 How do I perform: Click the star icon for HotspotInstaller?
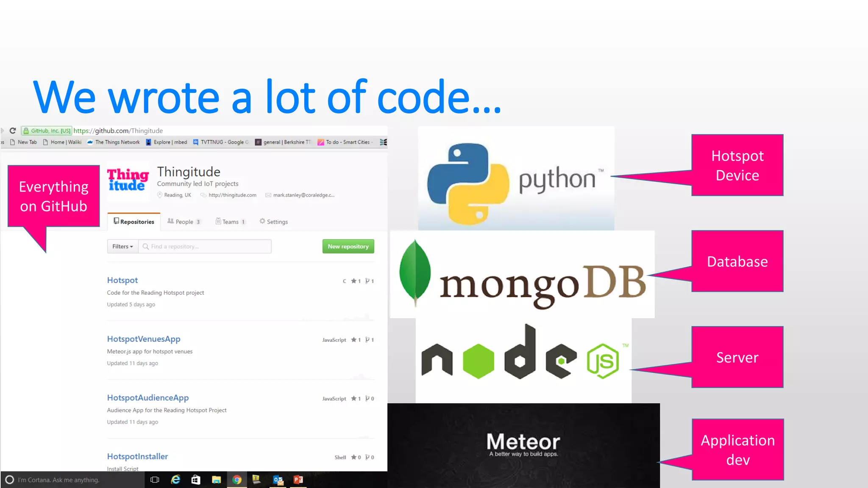353,457
